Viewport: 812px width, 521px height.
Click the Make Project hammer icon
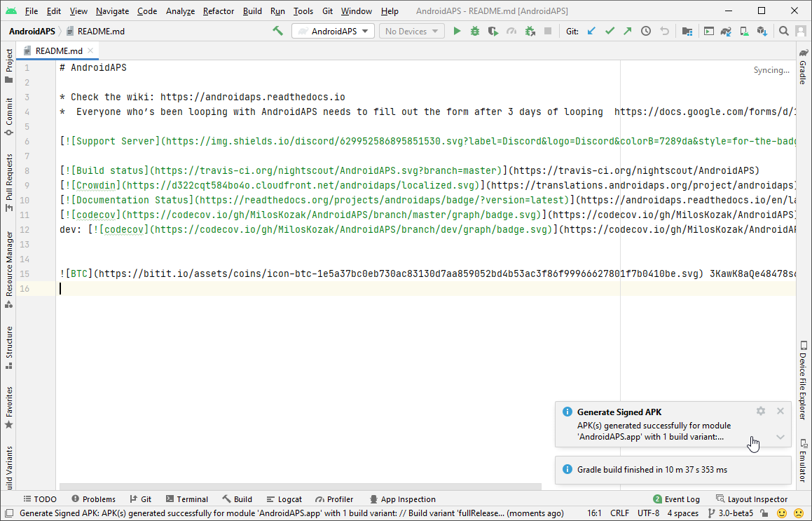point(278,31)
